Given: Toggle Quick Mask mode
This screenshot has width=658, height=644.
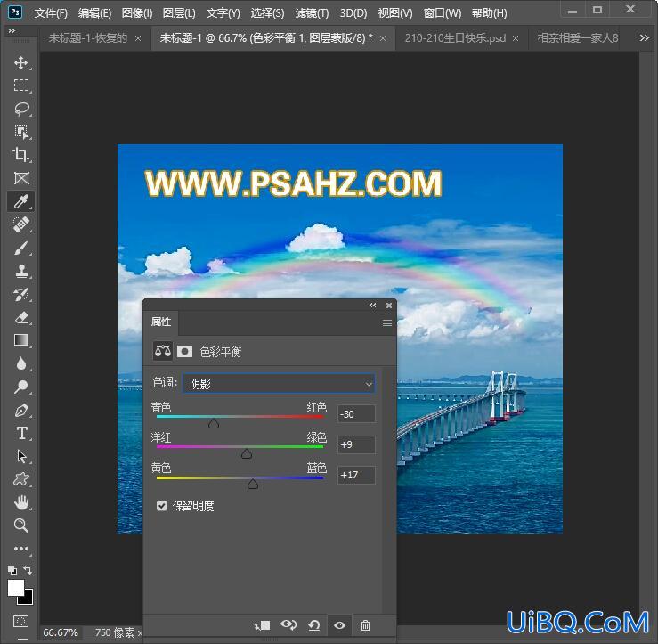Looking at the screenshot, I should (21, 621).
